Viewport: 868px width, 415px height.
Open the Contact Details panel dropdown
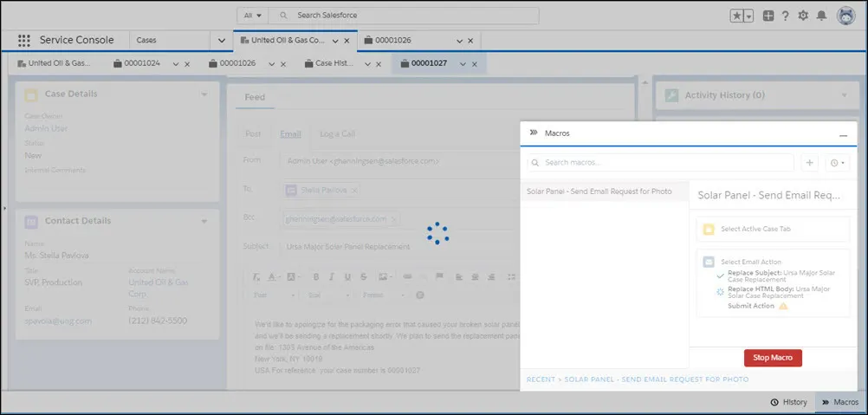[204, 221]
